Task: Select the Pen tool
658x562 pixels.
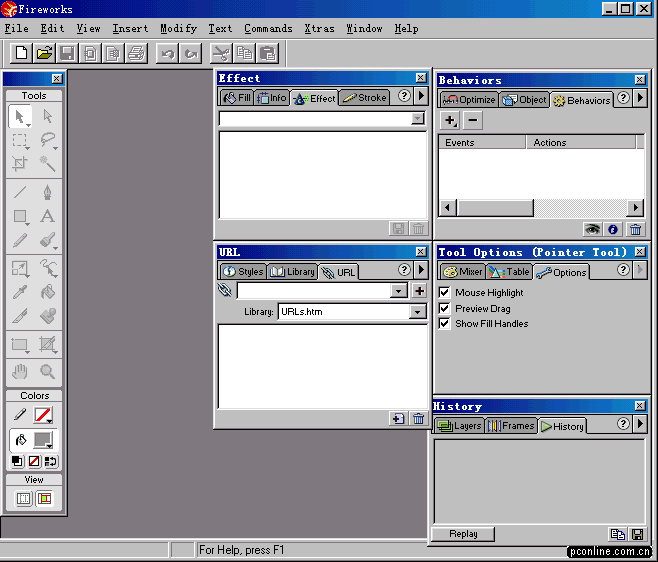Action: [x=47, y=191]
